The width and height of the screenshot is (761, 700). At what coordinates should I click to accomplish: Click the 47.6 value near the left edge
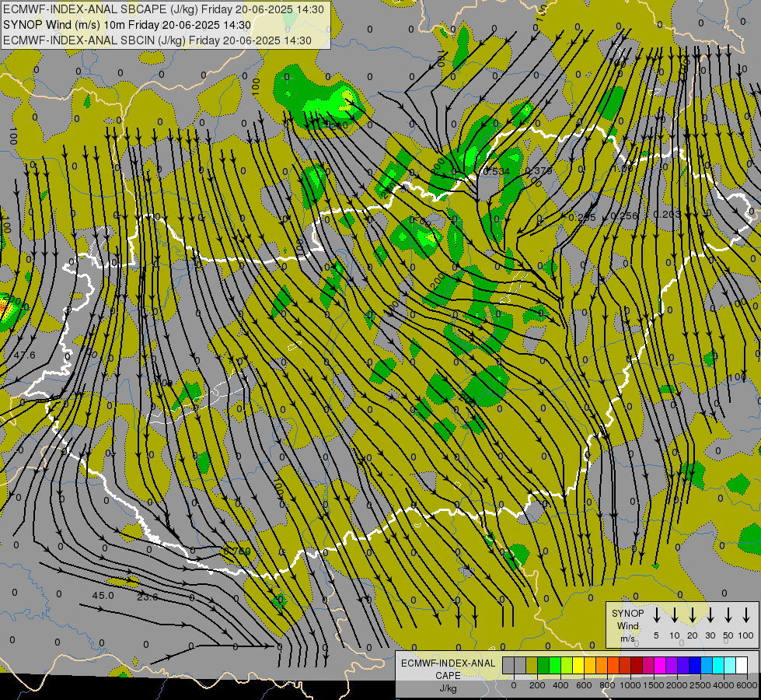click(x=25, y=355)
